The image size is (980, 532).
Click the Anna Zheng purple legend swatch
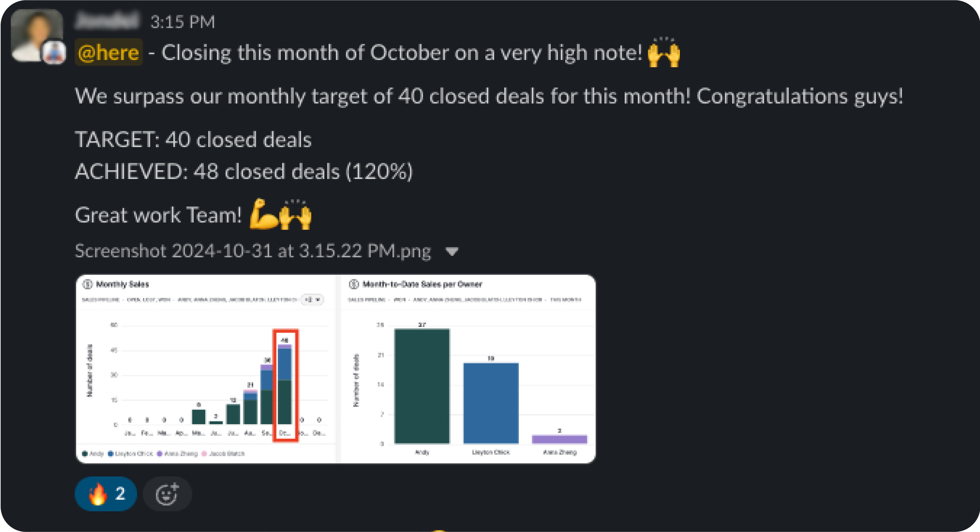tap(160, 454)
